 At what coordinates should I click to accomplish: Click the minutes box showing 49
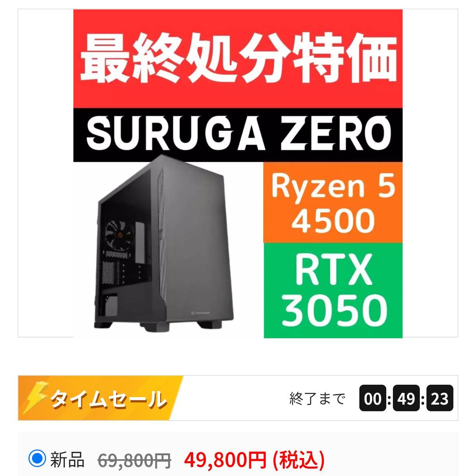[406, 398]
